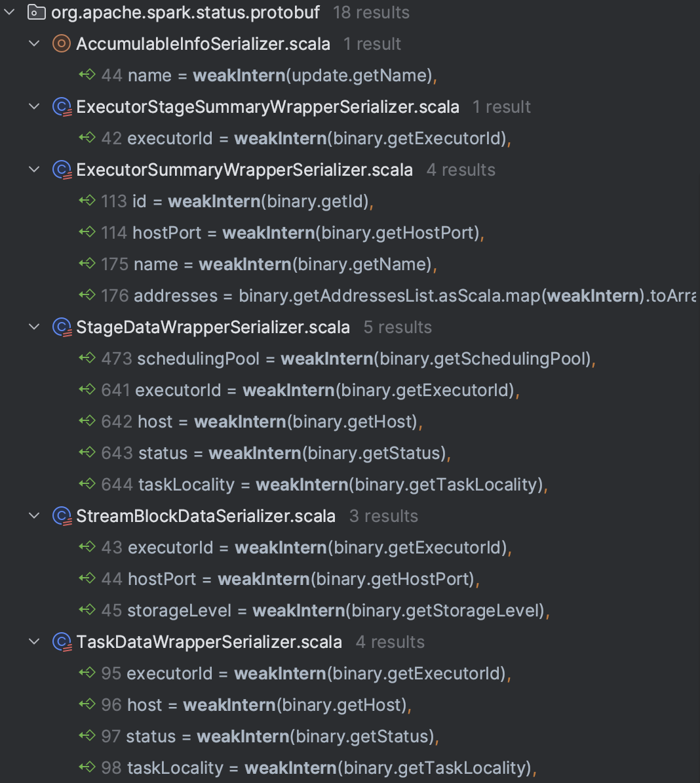Open line 644 result 'weakIntern(binary.getTaskLocality)'
Viewport: 700px width, 783px height.
point(343,485)
